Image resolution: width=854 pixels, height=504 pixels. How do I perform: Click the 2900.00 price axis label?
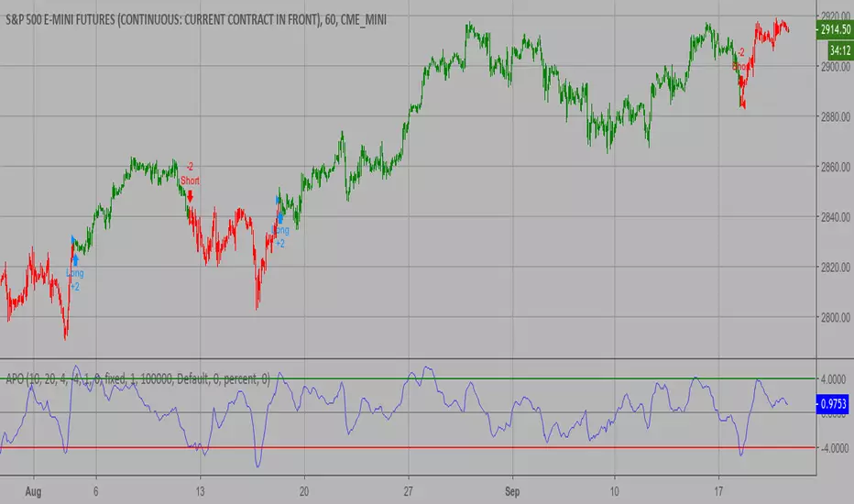[x=835, y=67]
